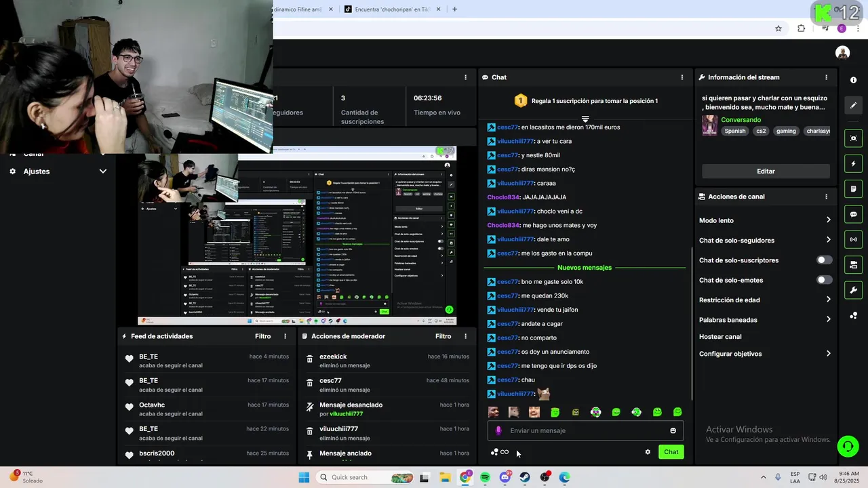The width and height of the screenshot is (868, 488).
Task: Click the Windows taskbar Quick search box
Action: (366, 477)
